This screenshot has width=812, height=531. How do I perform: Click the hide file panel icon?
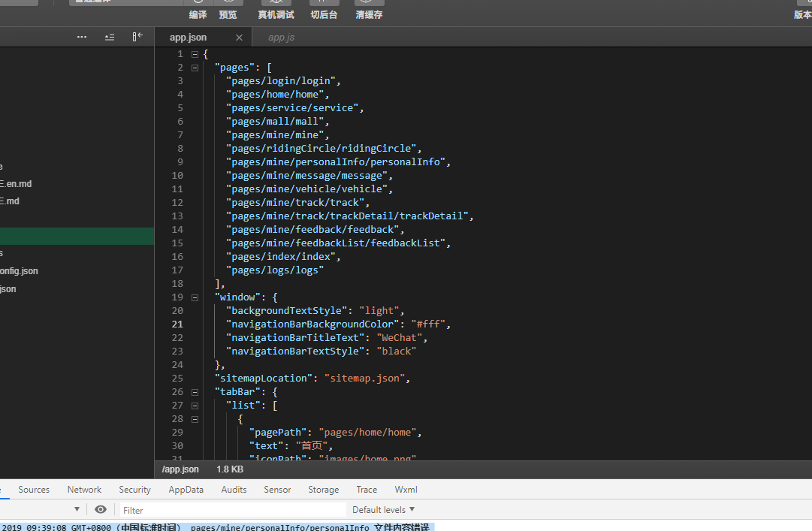tap(137, 37)
